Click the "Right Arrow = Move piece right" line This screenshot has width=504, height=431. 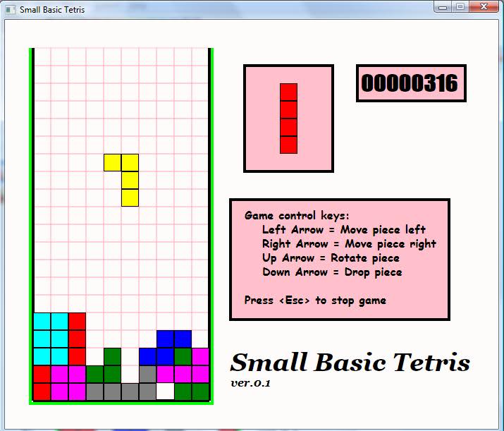point(349,244)
